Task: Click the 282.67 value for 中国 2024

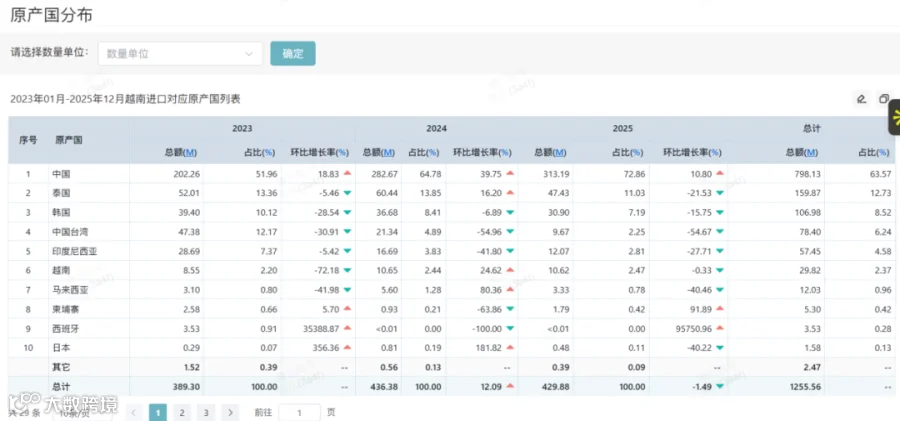Action: [x=385, y=174]
